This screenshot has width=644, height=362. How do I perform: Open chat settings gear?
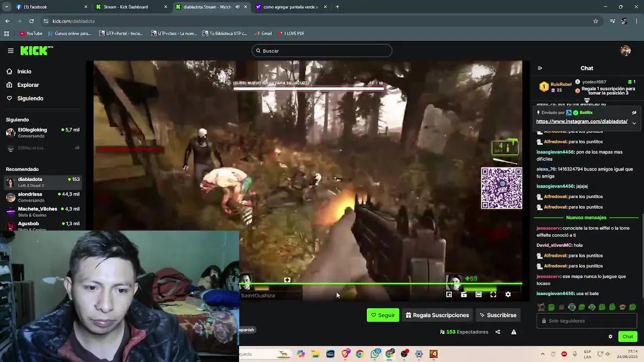(610, 337)
